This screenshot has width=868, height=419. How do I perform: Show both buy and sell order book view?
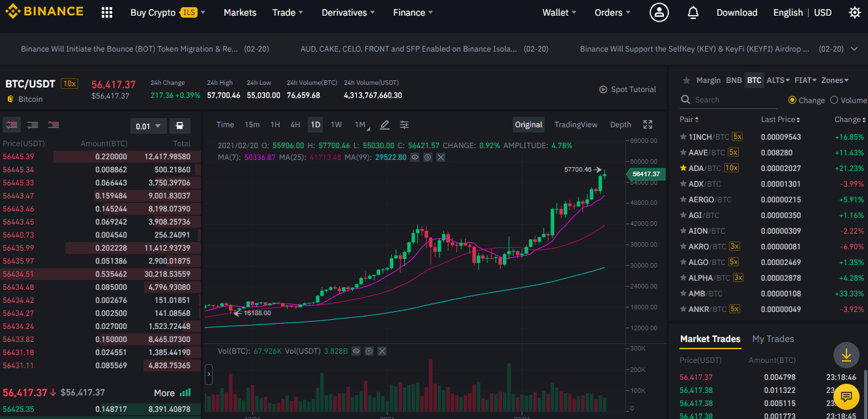12,125
